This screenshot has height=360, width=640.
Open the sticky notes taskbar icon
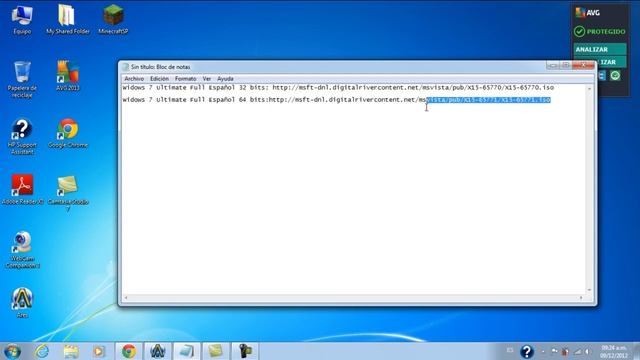tap(216, 351)
